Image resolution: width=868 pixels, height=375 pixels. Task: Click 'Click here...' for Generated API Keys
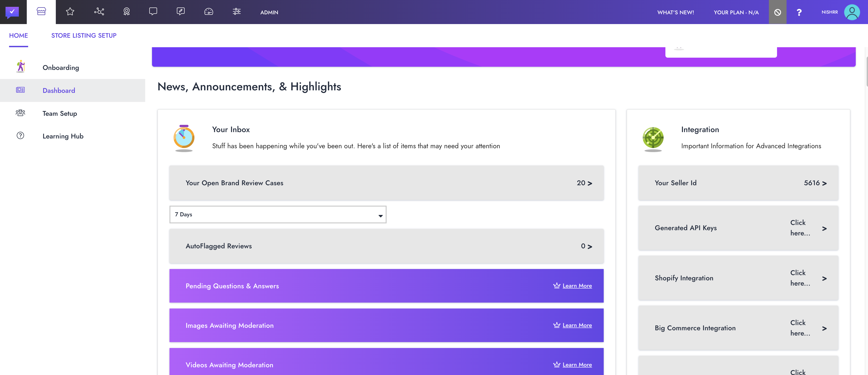coord(800,228)
